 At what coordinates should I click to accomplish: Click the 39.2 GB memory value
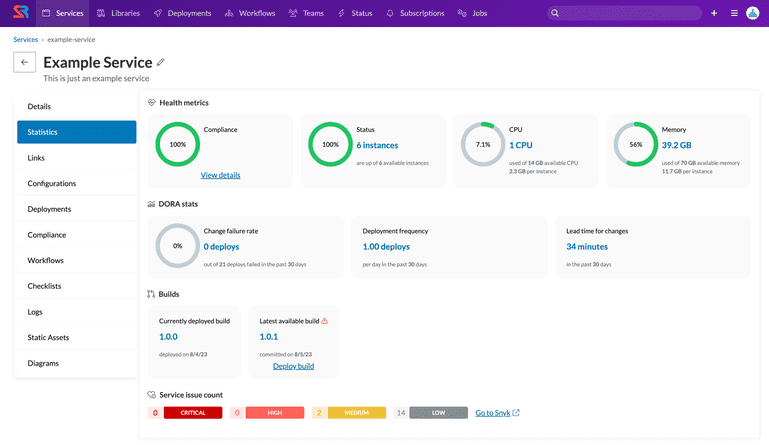[676, 145]
